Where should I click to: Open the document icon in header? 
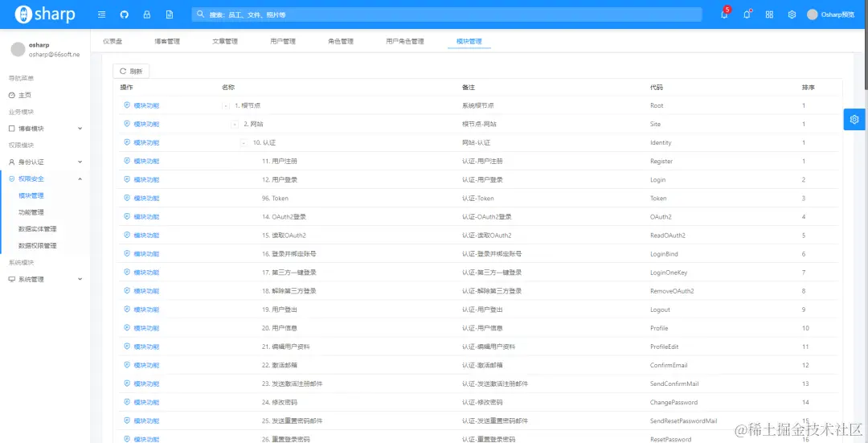click(170, 14)
